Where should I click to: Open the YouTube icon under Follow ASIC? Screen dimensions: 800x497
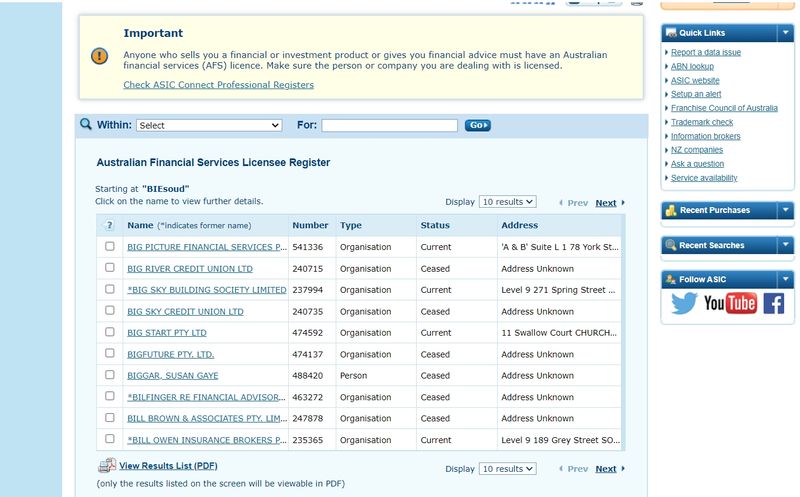(730, 303)
